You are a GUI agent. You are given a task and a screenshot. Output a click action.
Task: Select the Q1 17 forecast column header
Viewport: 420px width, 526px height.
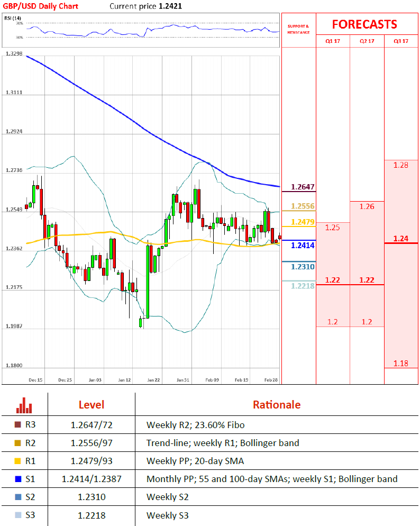(333, 41)
